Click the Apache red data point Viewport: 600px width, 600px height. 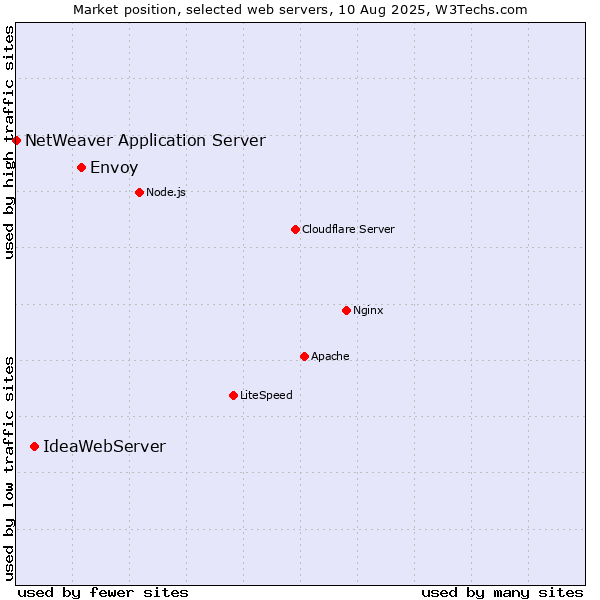pos(304,357)
